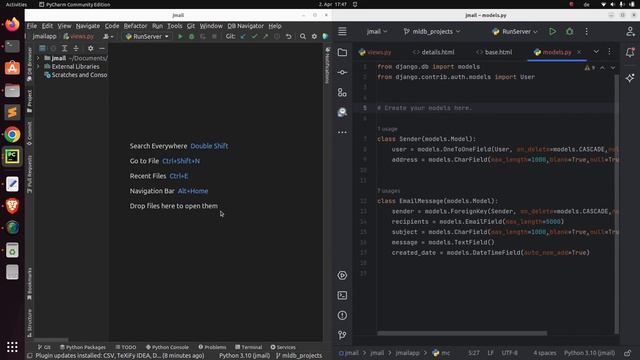
Task: Switch to views.py tab in right window
Action: click(375, 52)
